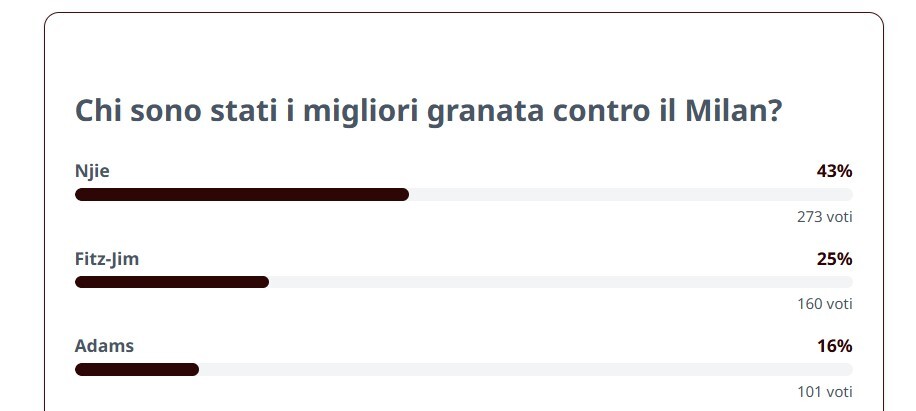The height and width of the screenshot is (411, 916).
Task: Click the 16% result value
Action: 835,346
